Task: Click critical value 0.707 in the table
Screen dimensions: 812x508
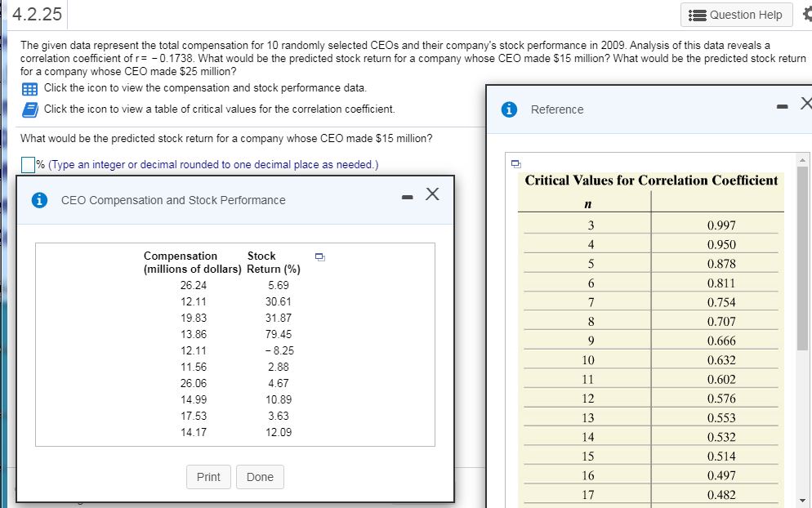Action: 721,322
